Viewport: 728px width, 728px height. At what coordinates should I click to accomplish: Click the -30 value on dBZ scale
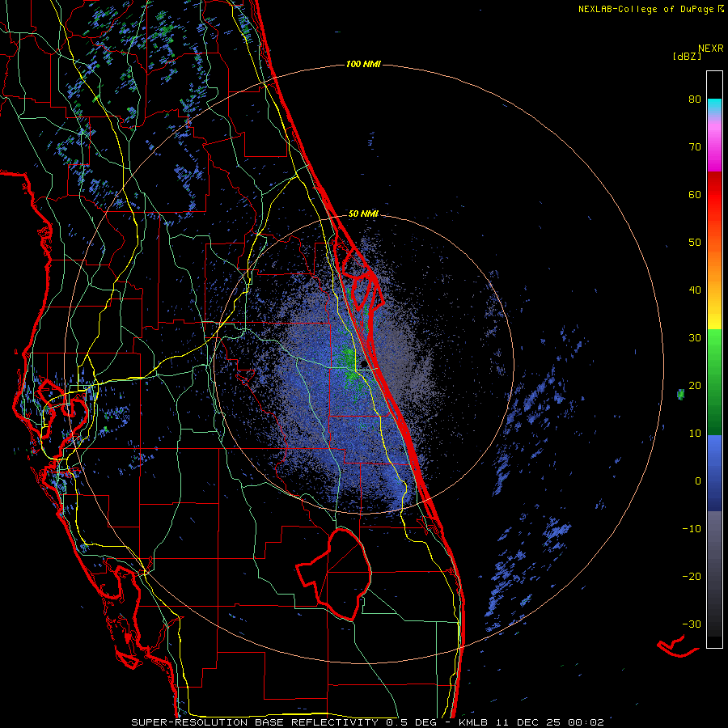pos(692,624)
